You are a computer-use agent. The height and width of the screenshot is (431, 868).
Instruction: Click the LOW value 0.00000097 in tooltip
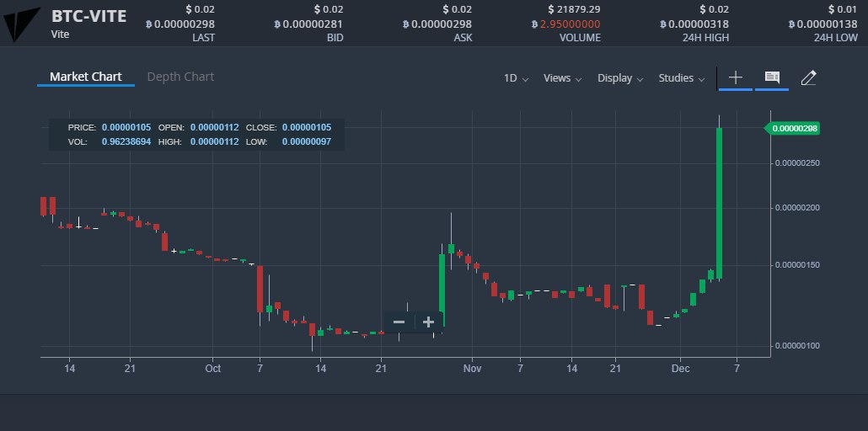(307, 141)
